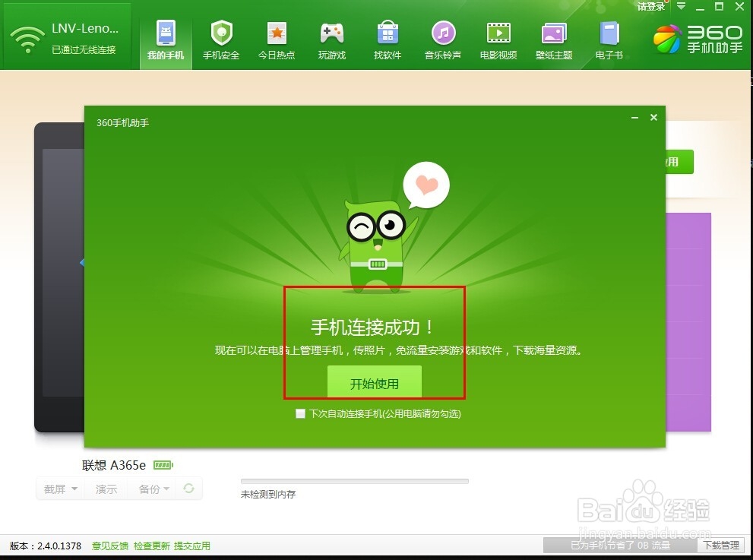Open the 音乐铃声 ringtone section
This screenshot has height=560, width=753.
coord(443,40)
